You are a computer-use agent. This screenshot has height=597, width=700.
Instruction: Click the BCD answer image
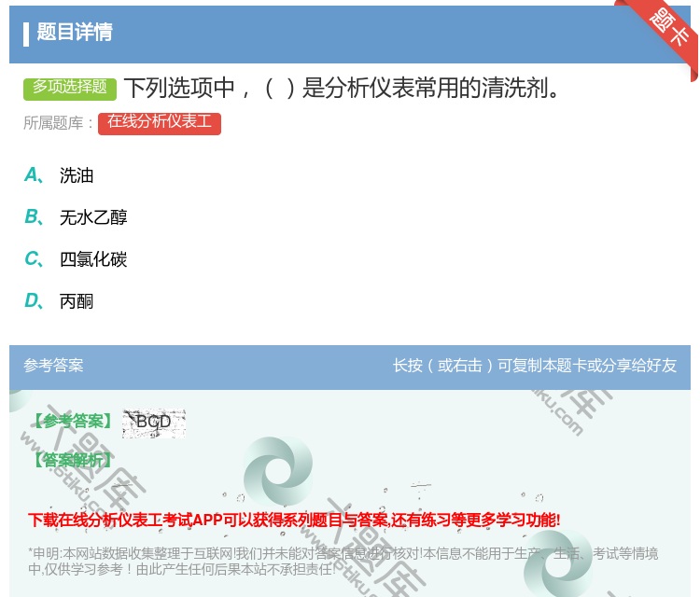click(x=154, y=423)
